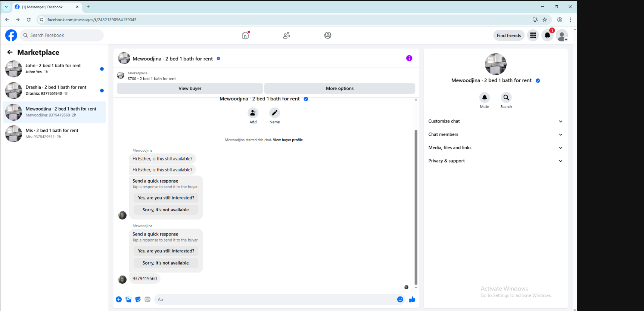Reload the page in browser
The height and width of the screenshot is (311, 644).
[x=29, y=19]
